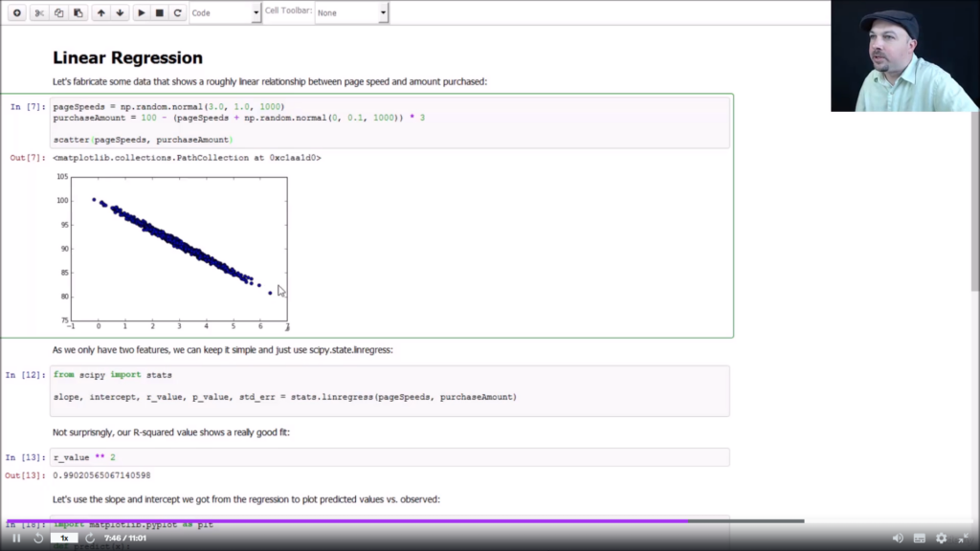Pause the video playback

point(16,538)
